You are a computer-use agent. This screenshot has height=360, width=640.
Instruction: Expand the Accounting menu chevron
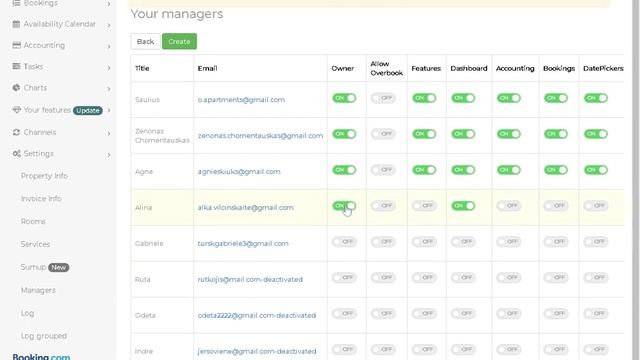pos(109,47)
